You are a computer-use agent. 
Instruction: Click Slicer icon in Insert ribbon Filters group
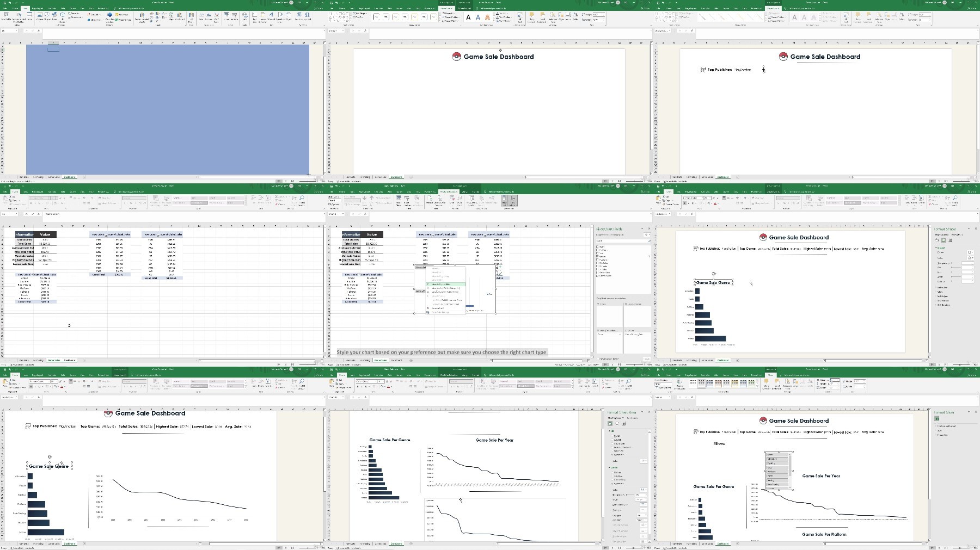(226, 16)
